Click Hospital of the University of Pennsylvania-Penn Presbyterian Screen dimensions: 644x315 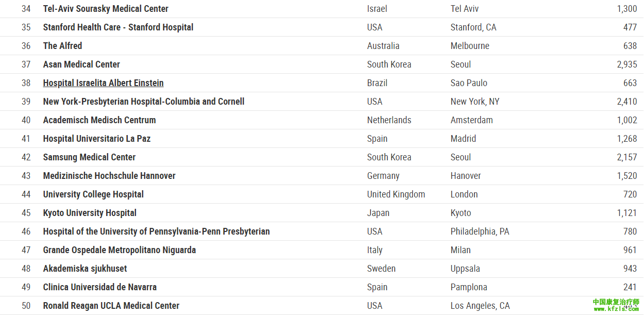click(x=156, y=231)
